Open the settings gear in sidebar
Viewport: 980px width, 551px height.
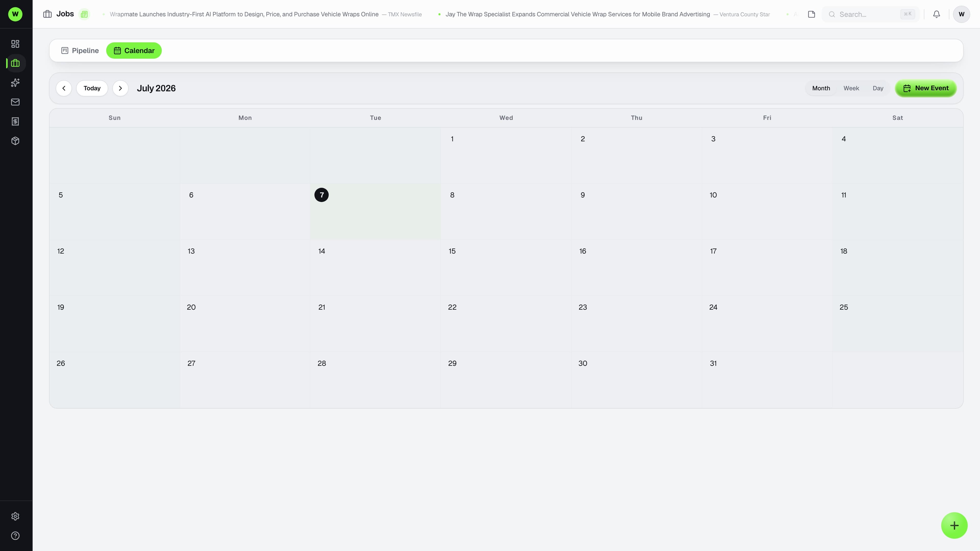pyautogui.click(x=15, y=516)
